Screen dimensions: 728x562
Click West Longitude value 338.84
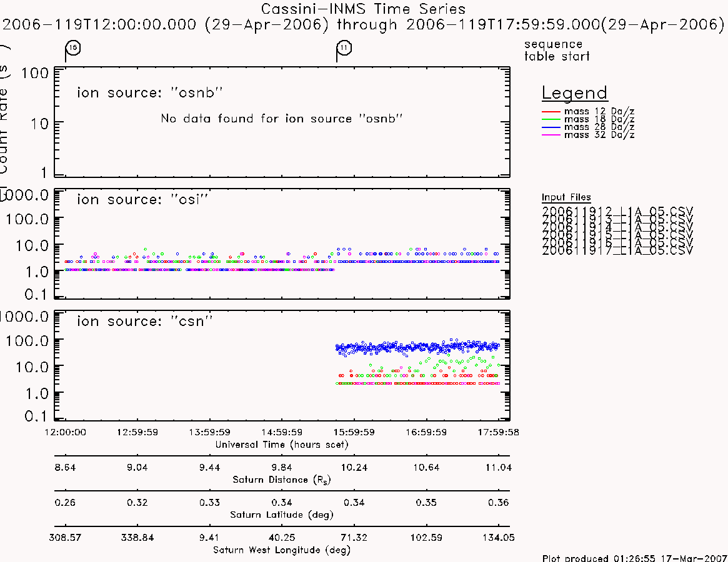pyautogui.click(x=137, y=538)
